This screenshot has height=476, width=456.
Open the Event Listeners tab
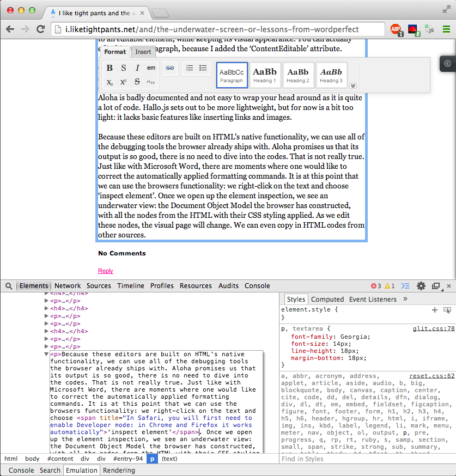(373, 300)
